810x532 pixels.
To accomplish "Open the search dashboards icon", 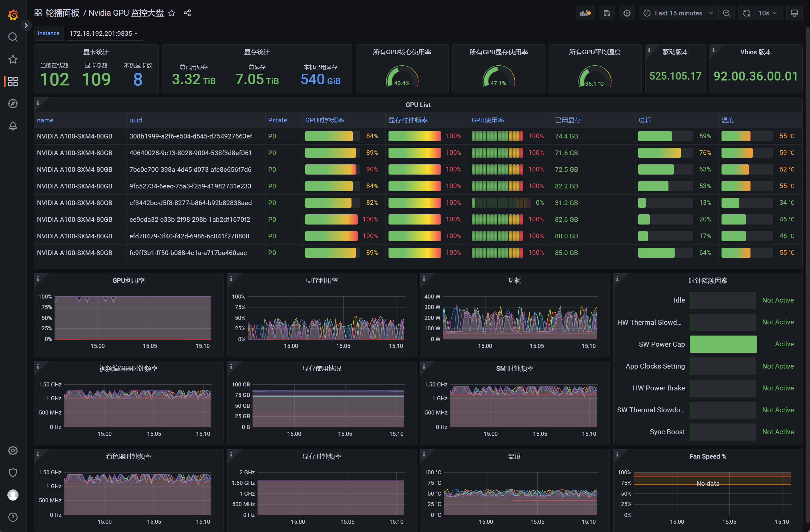I will [13, 37].
